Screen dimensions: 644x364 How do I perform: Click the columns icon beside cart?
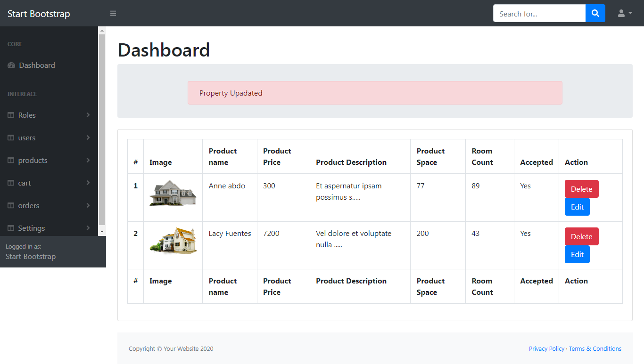[x=11, y=183]
